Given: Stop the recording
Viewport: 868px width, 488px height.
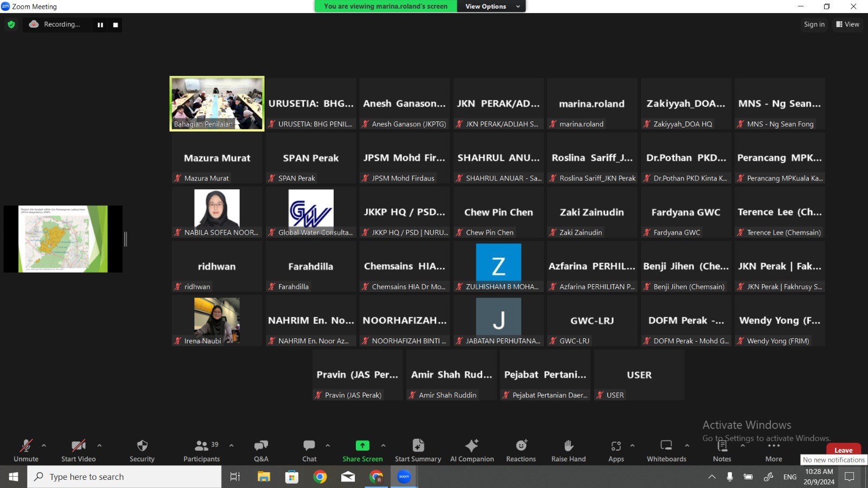Looking at the screenshot, I should tap(116, 25).
